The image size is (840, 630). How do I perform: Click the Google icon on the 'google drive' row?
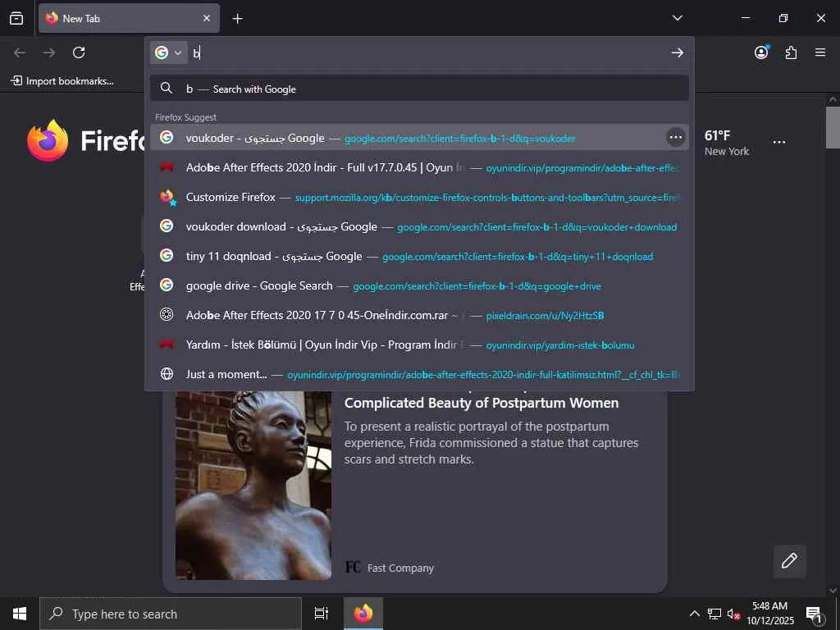pyautogui.click(x=167, y=285)
